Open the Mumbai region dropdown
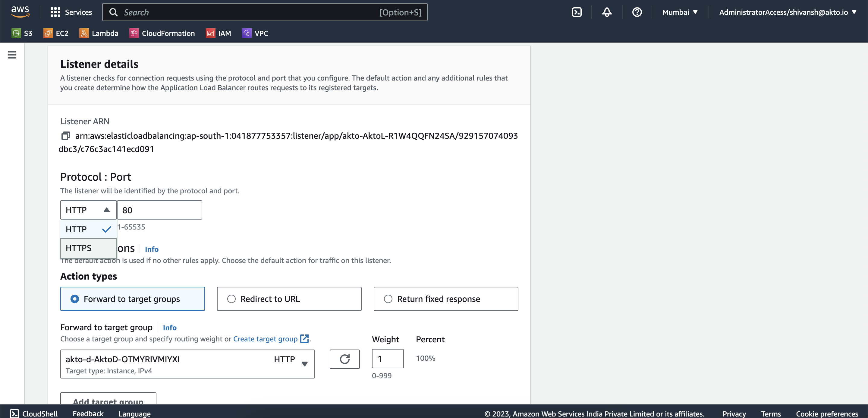Screen dimensions: 868x418 (680, 12)
